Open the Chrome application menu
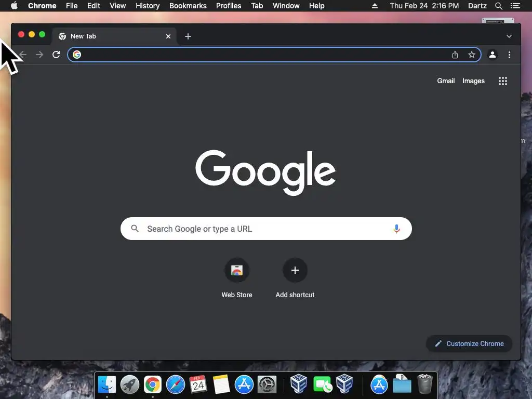This screenshot has width=532, height=399. (x=42, y=6)
